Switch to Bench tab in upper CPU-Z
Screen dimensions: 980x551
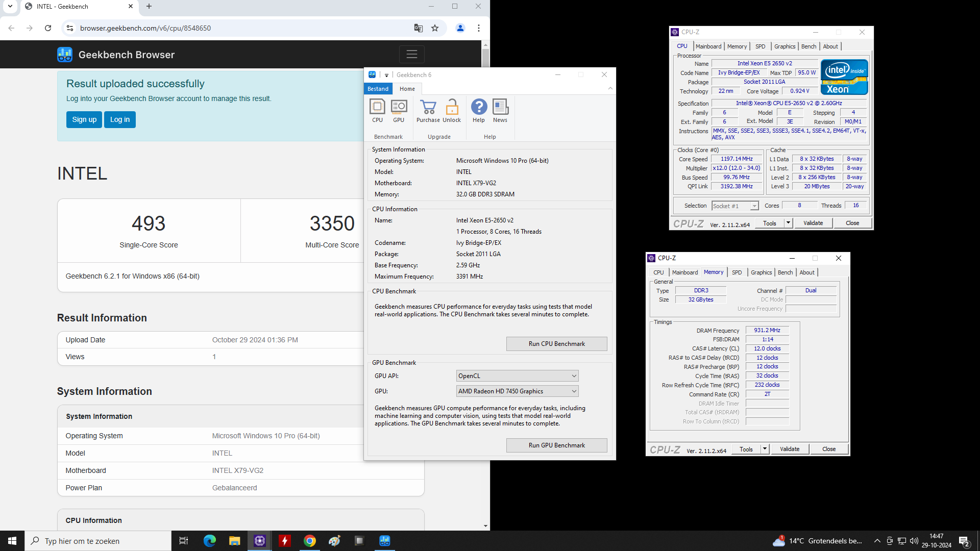(808, 46)
